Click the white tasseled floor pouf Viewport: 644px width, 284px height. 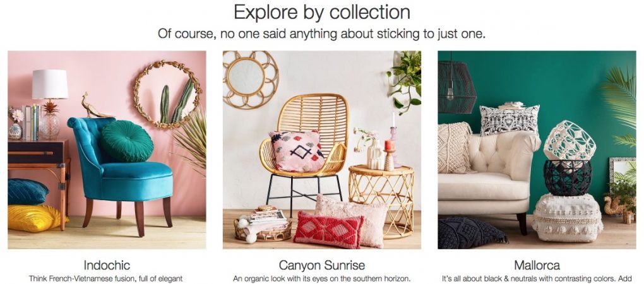point(567,218)
